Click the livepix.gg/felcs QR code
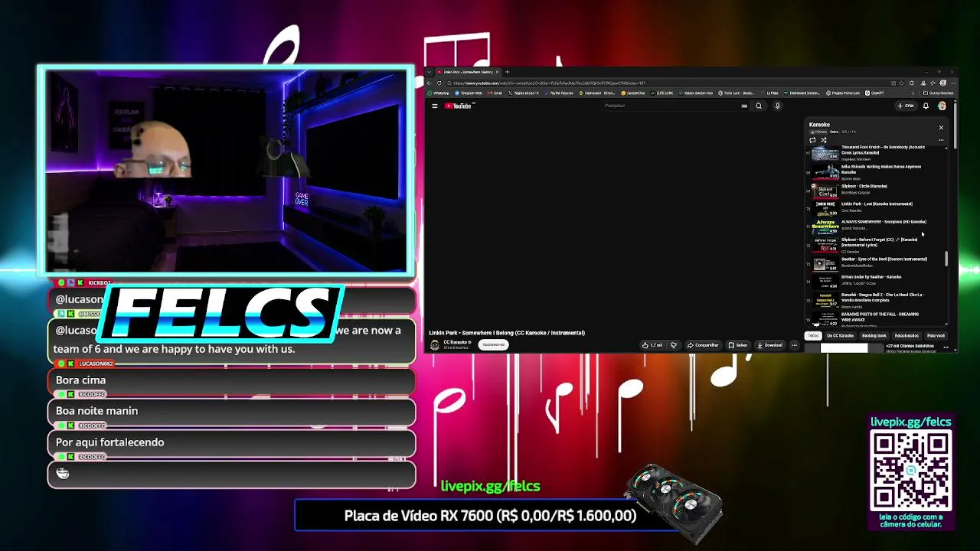The width and height of the screenshot is (980, 551). pyautogui.click(x=911, y=470)
